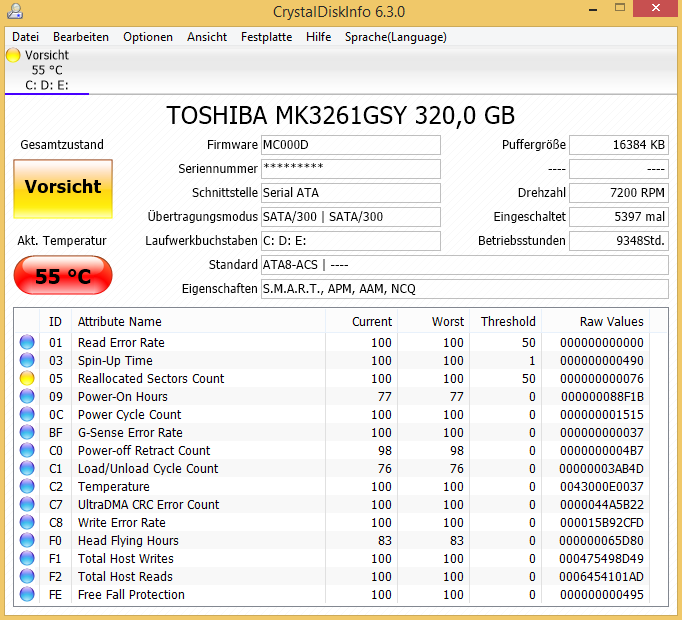The width and height of the screenshot is (682, 620).
Task: Click raw value 0006454101AD
Action: pyautogui.click(x=602, y=576)
